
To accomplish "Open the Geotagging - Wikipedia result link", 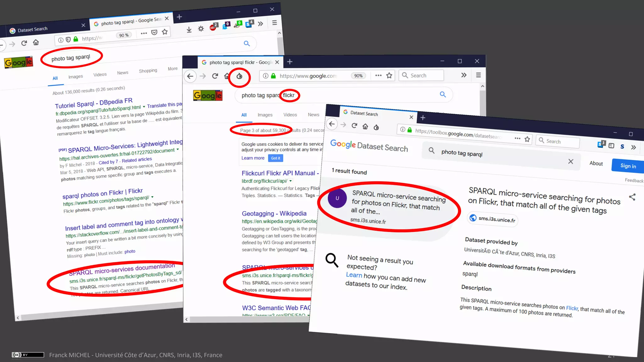I will coord(274,214).
